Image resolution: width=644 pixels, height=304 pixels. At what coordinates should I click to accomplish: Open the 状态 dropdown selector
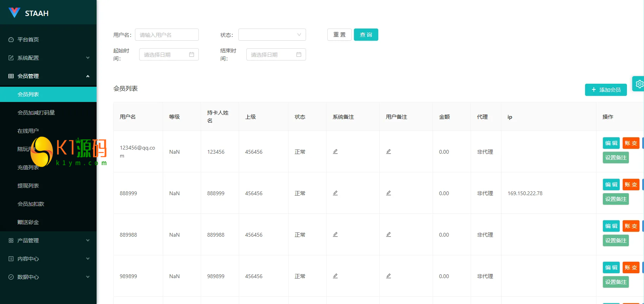coord(272,35)
